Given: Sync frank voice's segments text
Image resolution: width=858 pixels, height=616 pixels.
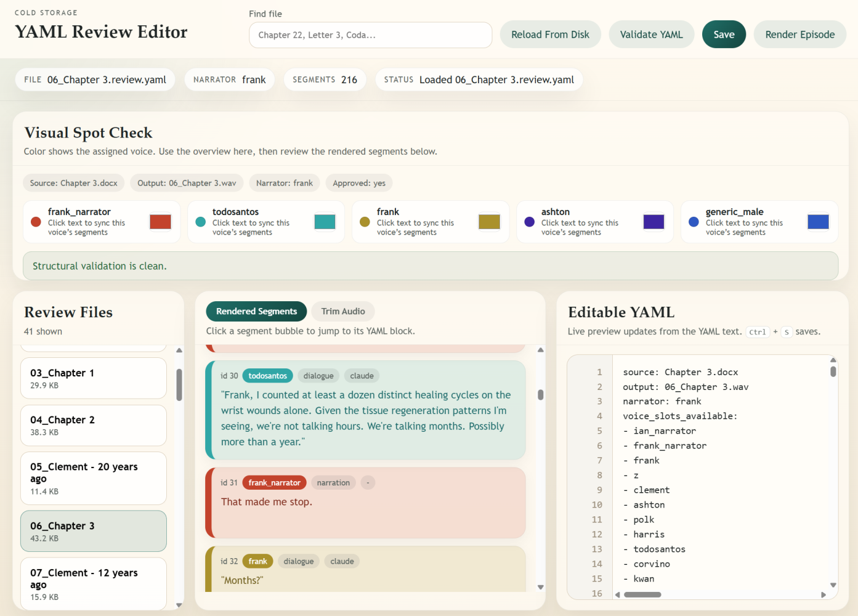Looking at the screenshot, I should [415, 227].
